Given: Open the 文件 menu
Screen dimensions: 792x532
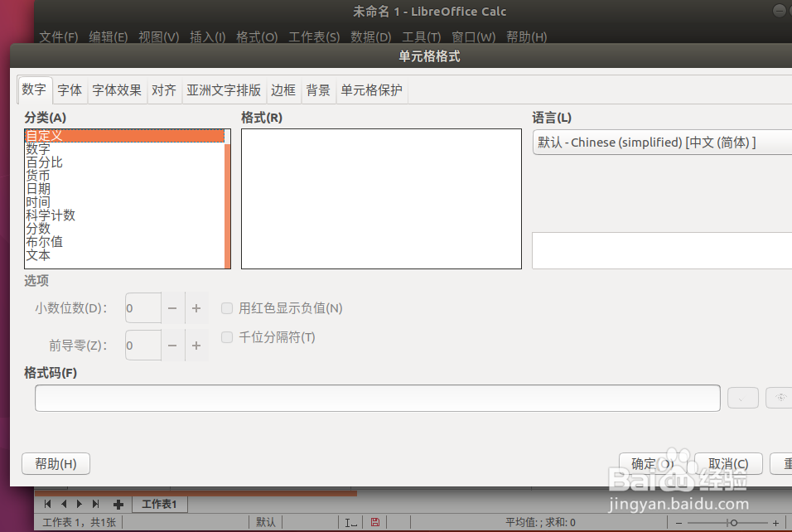Looking at the screenshot, I should (59, 37).
